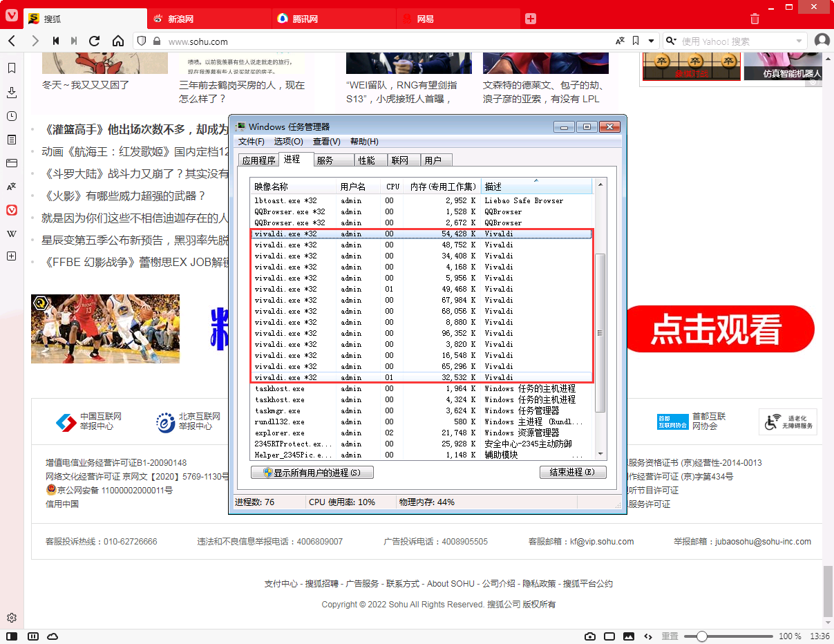Click the tile page window icon
The width and height of the screenshot is (834, 644).
pyautogui.click(x=609, y=636)
